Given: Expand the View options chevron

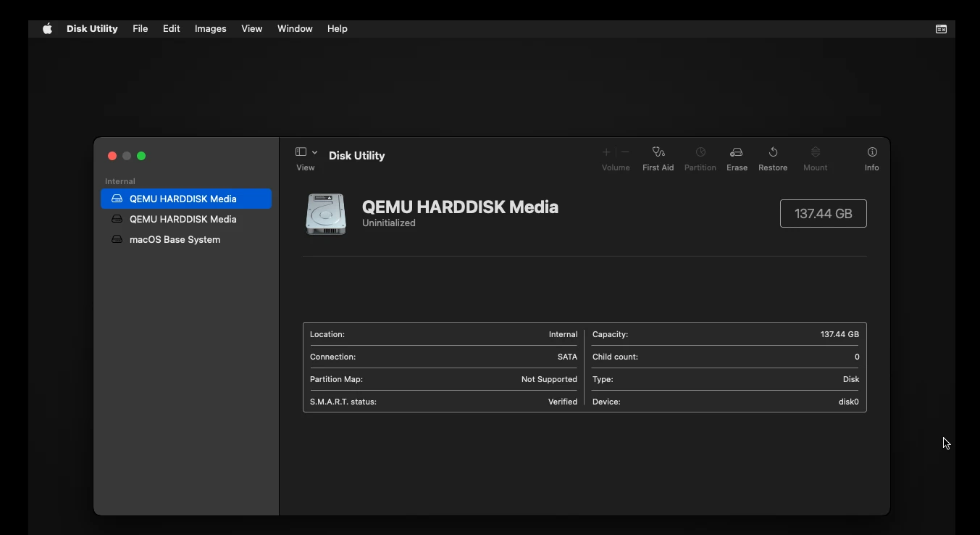Looking at the screenshot, I should [314, 152].
